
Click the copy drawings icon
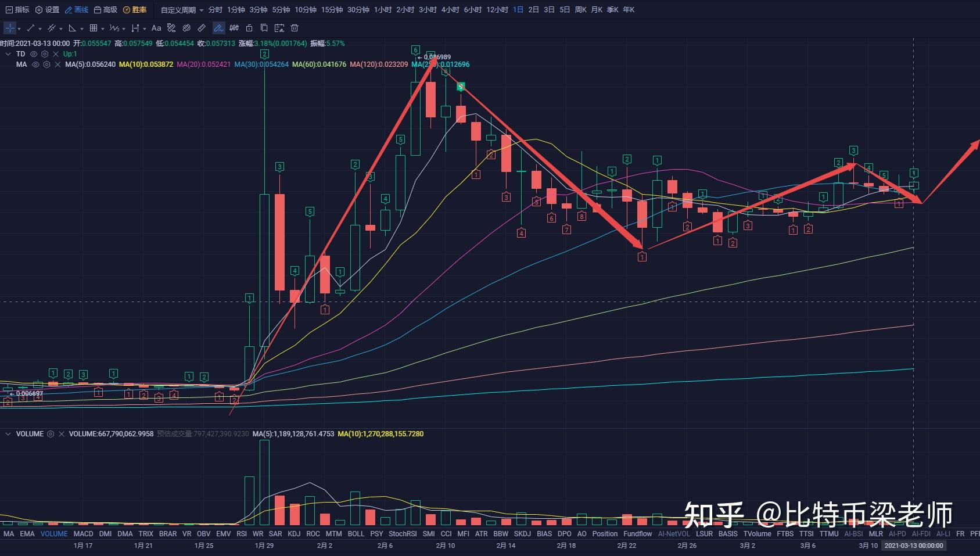click(x=264, y=28)
